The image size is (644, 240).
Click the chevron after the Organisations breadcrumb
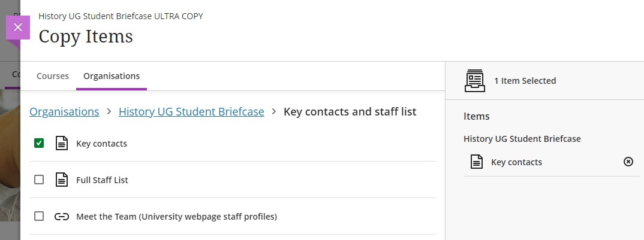pyautogui.click(x=109, y=111)
